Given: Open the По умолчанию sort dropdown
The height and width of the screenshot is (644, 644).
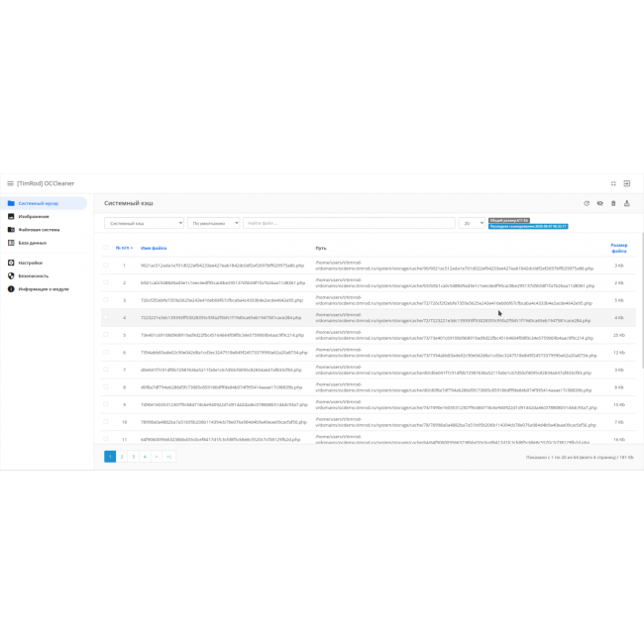Looking at the screenshot, I should (214, 224).
